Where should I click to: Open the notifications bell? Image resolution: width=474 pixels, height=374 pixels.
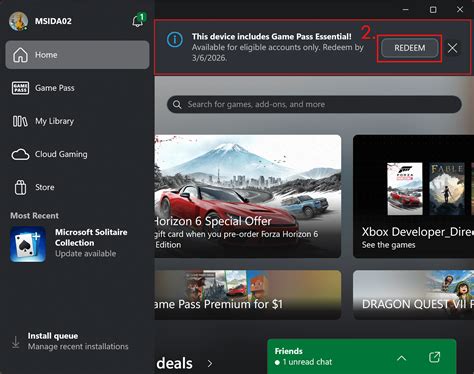pyautogui.click(x=138, y=21)
